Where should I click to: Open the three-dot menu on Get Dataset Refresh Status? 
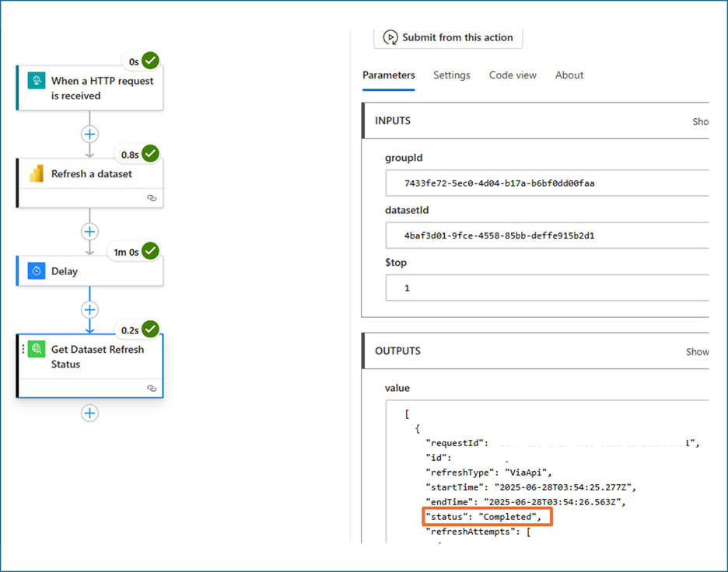(x=23, y=349)
